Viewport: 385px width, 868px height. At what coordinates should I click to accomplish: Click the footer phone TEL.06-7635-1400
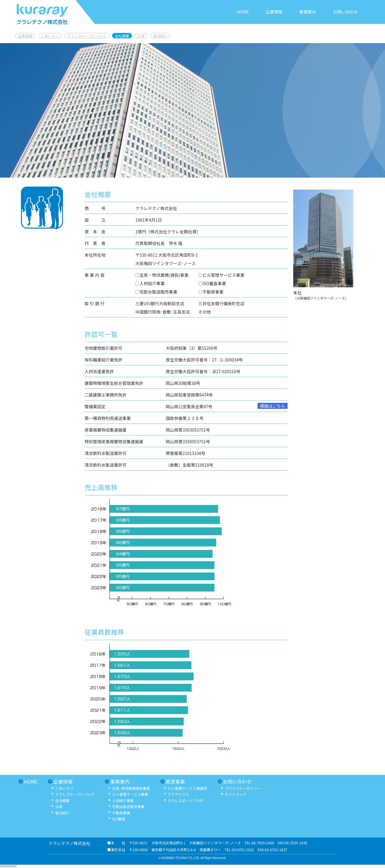pyautogui.click(x=259, y=843)
